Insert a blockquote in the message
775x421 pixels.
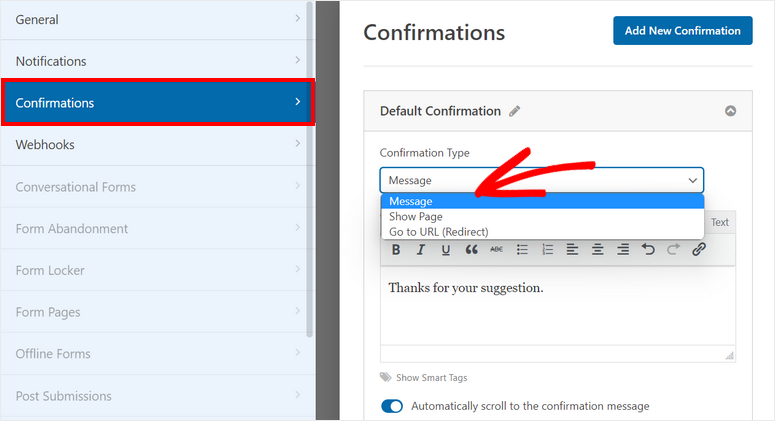(x=471, y=250)
